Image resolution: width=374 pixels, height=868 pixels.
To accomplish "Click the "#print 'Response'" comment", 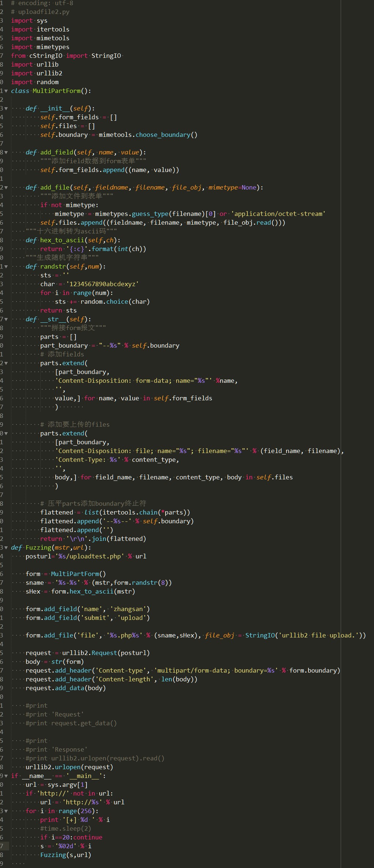I will [57, 749].
